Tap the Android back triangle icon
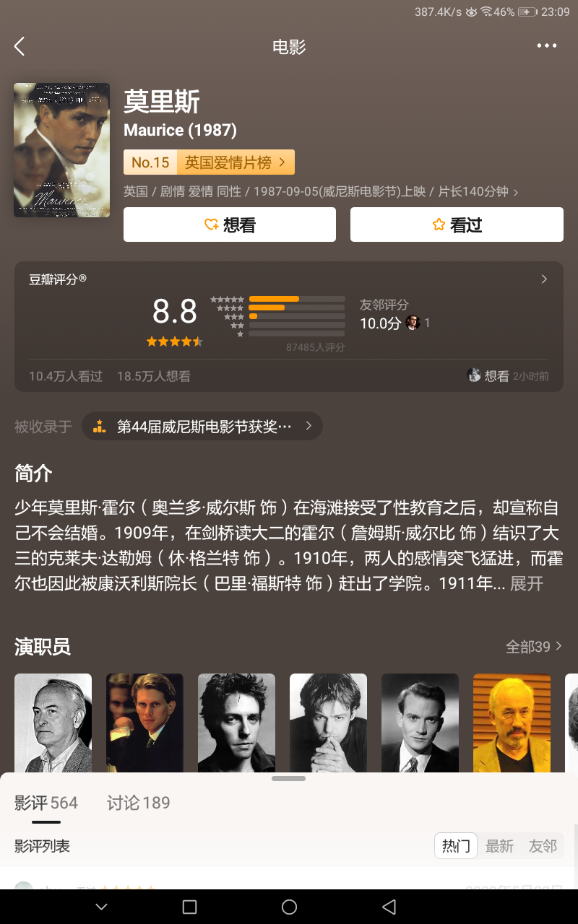This screenshot has width=578, height=924. pyautogui.click(x=389, y=907)
